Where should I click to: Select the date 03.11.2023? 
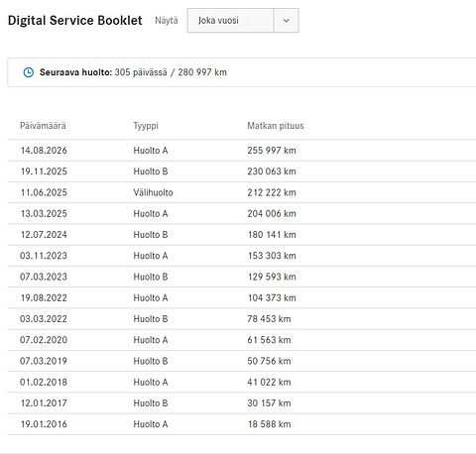44,256
